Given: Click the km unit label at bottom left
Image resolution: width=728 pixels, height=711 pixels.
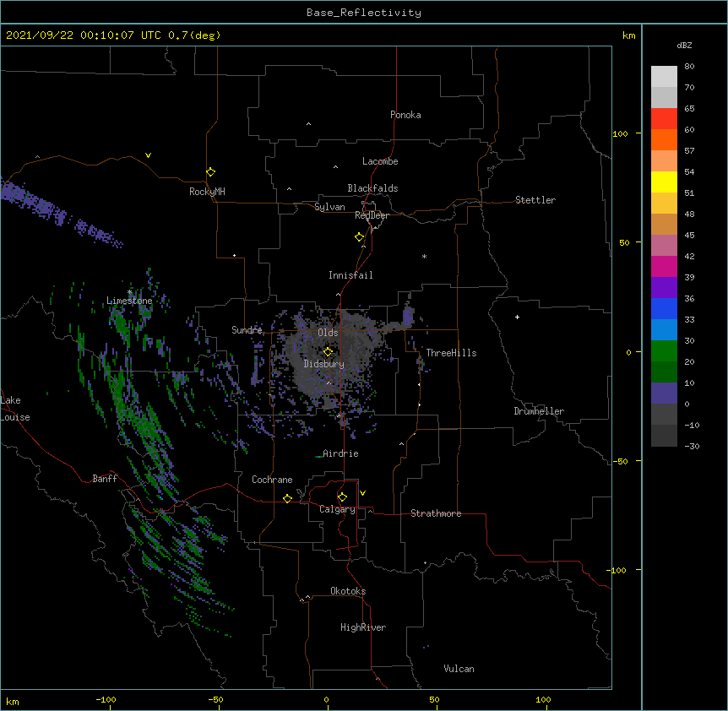Looking at the screenshot, I should click(x=12, y=701).
